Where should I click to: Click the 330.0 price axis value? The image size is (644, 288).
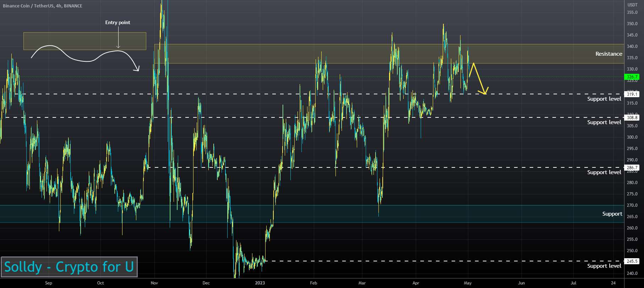632,69
